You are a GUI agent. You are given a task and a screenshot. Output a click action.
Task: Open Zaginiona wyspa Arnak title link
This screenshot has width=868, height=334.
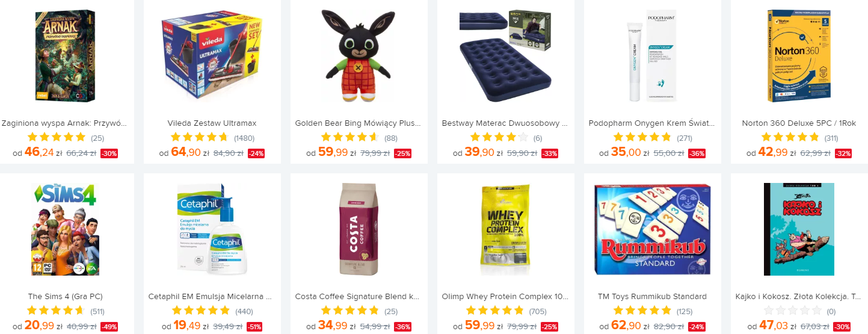pyautogui.click(x=65, y=123)
